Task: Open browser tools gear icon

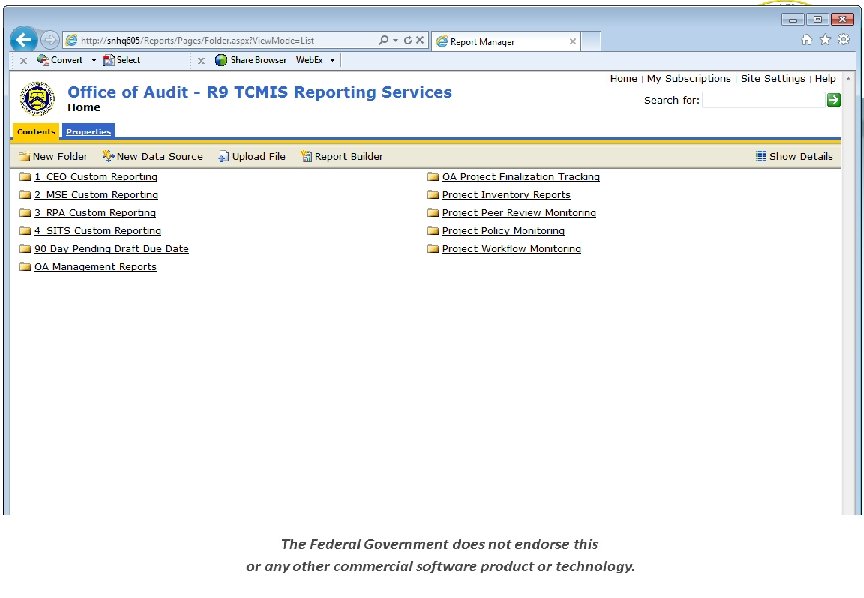Action: point(844,39)
